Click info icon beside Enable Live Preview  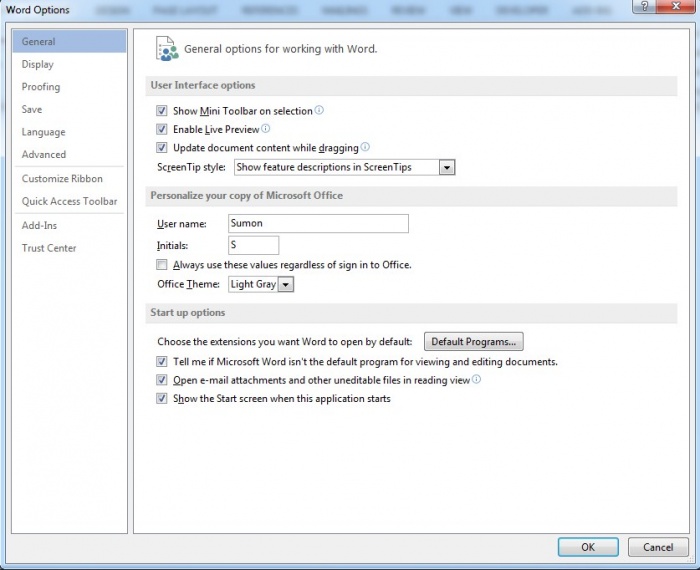[266, 129]
